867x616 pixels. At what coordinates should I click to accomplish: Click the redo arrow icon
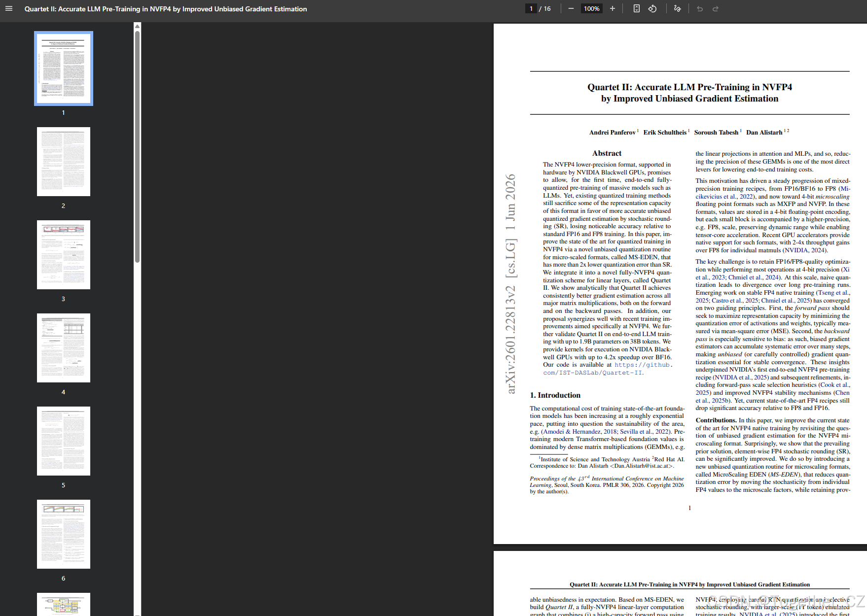716,8
